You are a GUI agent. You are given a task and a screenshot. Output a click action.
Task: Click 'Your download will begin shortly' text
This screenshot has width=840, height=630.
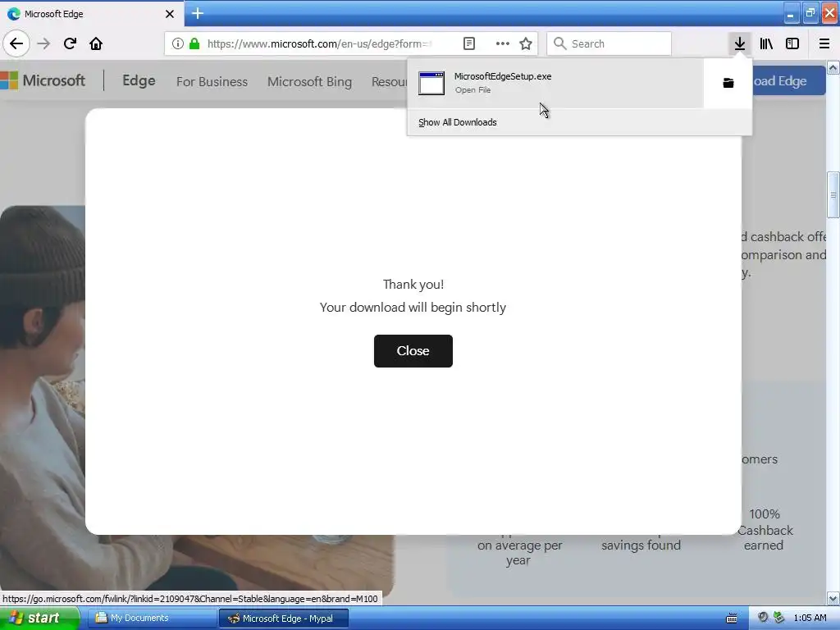coord(413,308)
